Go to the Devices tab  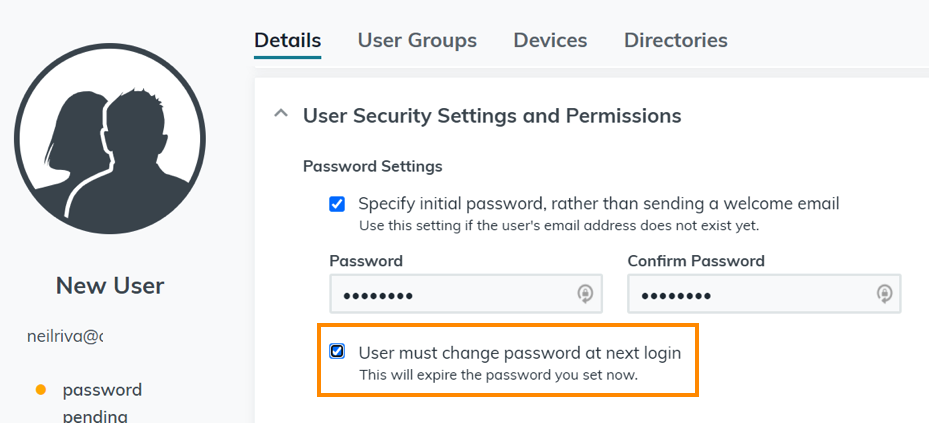(550, 41)
